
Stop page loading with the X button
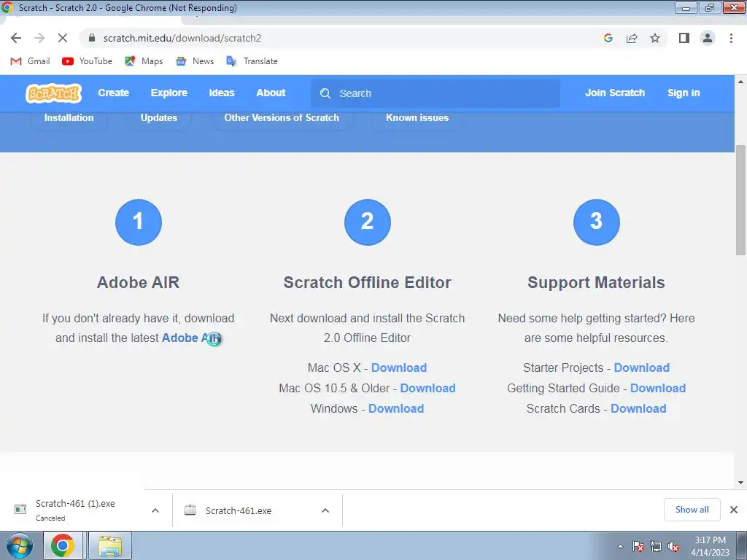pos(63,38)
